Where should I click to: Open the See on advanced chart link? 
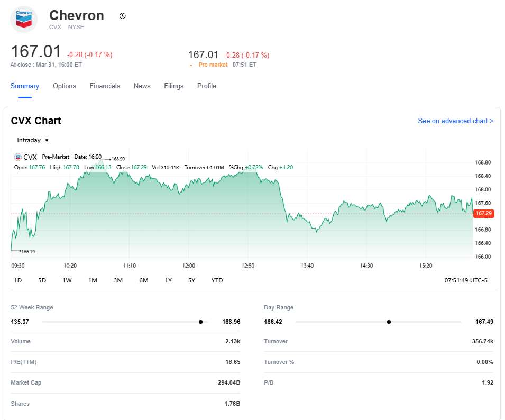coord(455,121)
